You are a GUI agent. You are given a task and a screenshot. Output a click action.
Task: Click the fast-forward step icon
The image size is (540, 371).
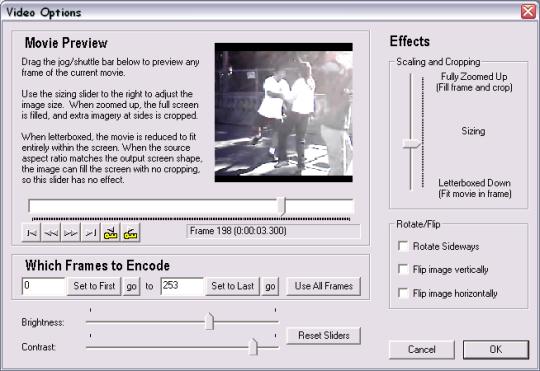(x=71, y=233)
